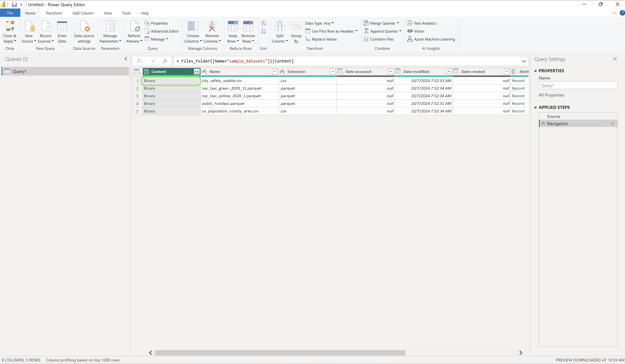Open the File menu
This screenshot has height=364, width=625.
tap(10, 13)
